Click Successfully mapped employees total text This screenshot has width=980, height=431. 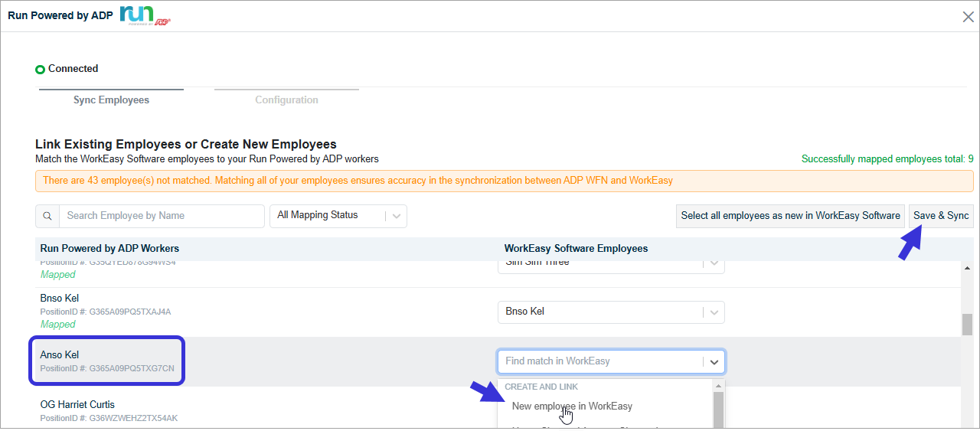pos(887,159)
